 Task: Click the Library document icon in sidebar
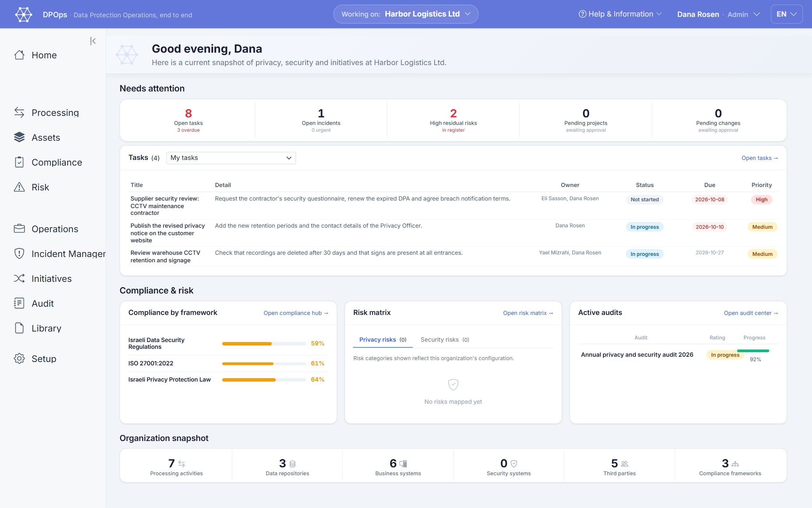[19, 328]
